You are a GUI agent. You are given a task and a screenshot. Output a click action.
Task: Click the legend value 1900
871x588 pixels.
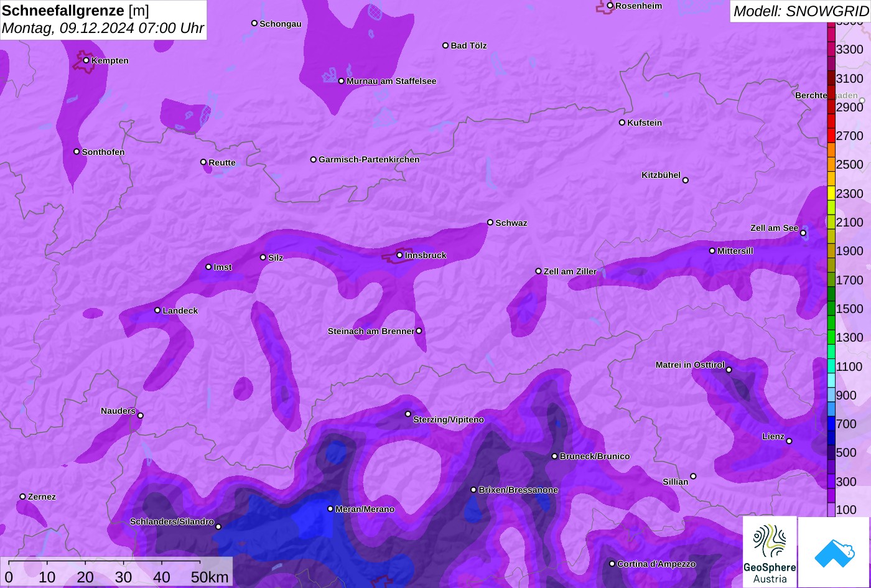[x=850, y=251]
